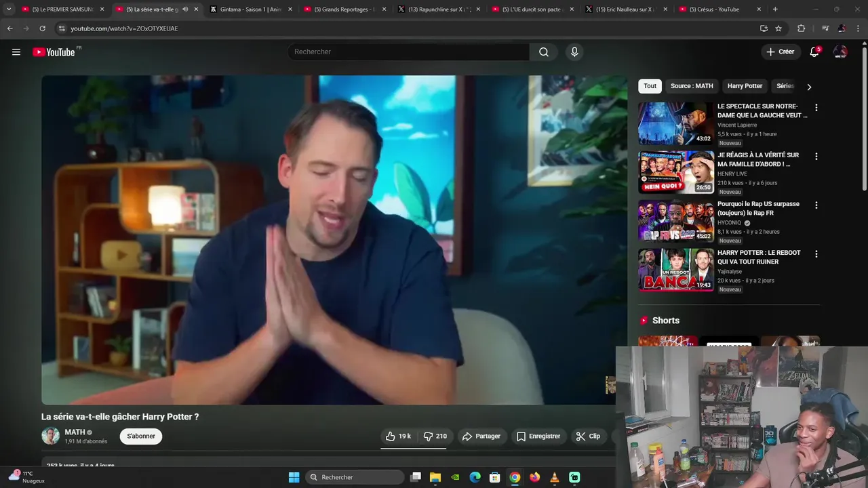Open options for the Vincent Lapierre video

(816, 108)
